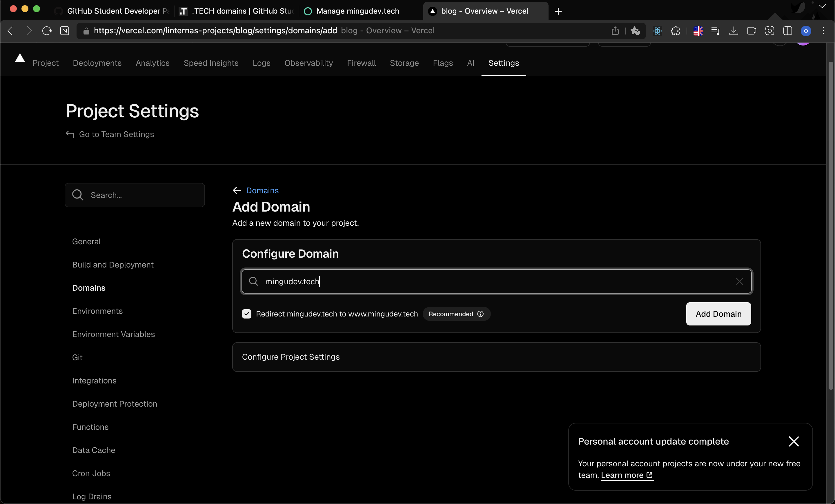Toggle the browser side panel icon
Screen dimensions: 835x504
(787, 31)
